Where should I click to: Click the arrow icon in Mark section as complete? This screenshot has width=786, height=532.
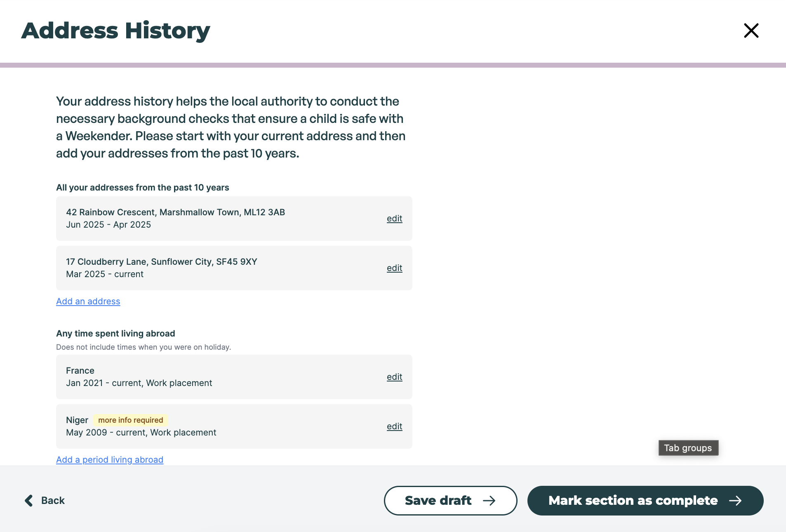(x=737, y=500)
